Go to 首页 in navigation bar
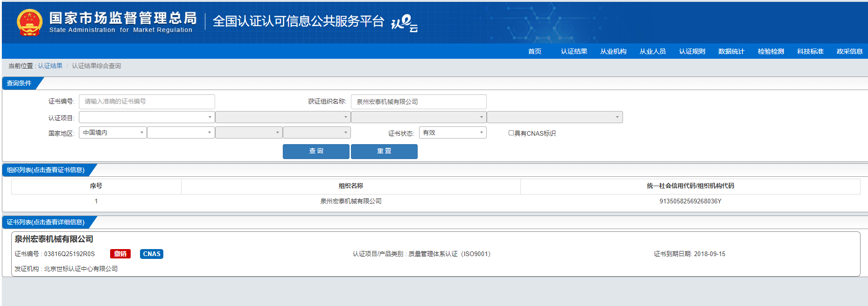The height and width of the screenshot is (306, 868). tap(535, 51)
